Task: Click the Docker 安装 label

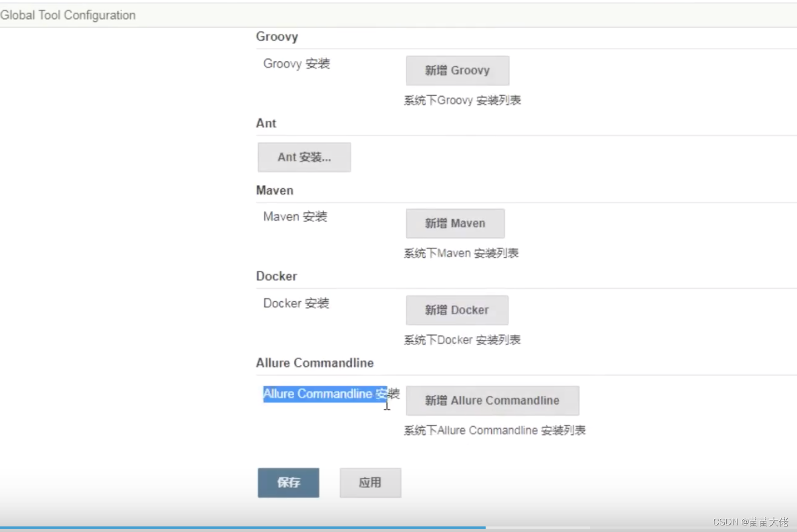Action: pos(296,304)
